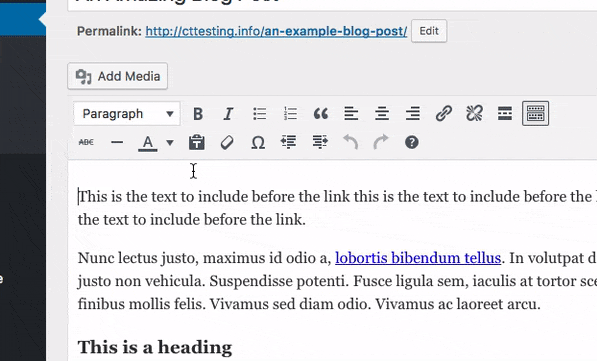Align text left
The height and width of the screenshot is (361, 597).
point(351,113)
